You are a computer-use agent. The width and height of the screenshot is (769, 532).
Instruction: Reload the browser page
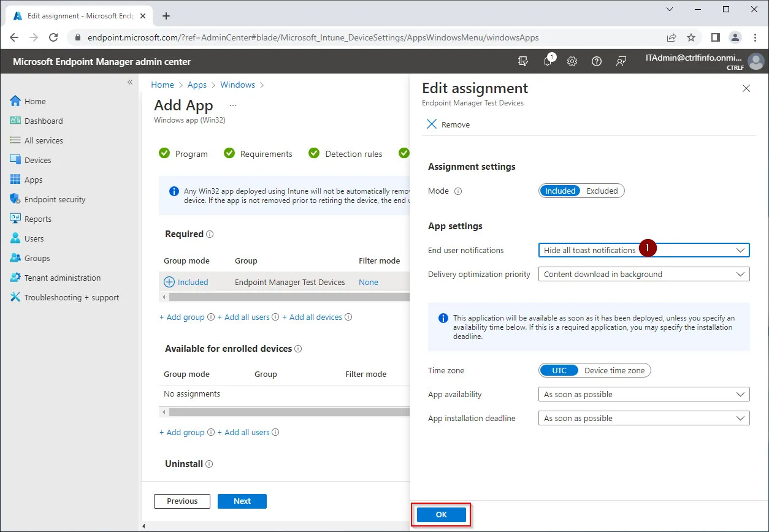click(53, 37)
